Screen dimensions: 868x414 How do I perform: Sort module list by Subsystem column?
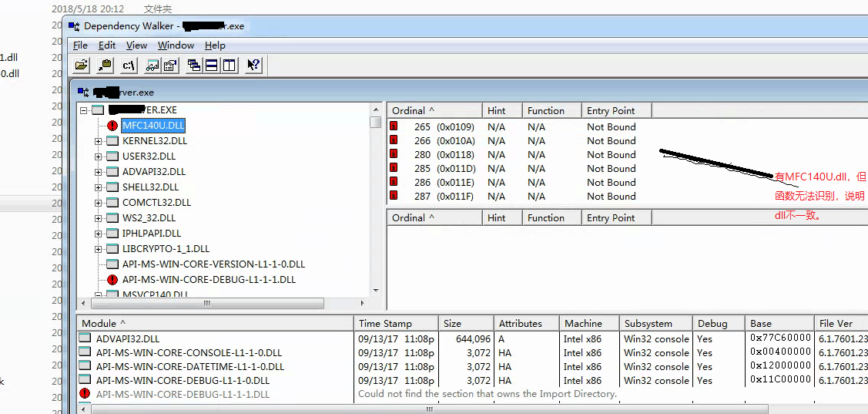[x=656, y=323]
